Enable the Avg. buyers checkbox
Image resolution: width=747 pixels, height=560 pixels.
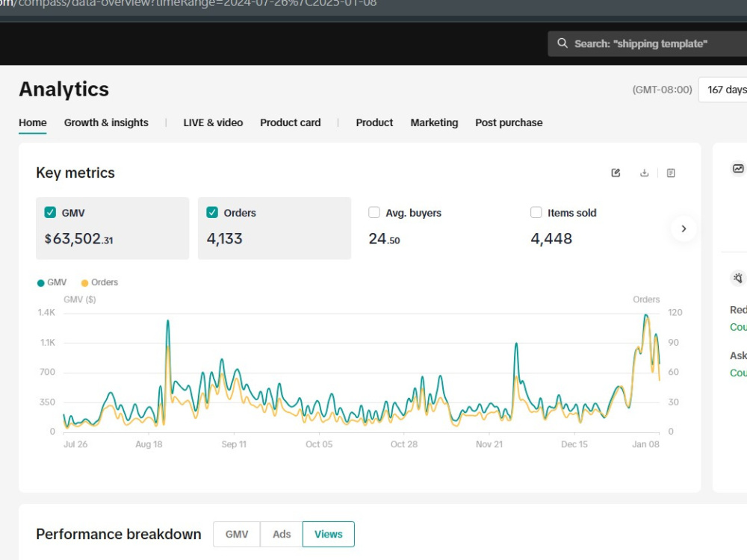point(374,212)
